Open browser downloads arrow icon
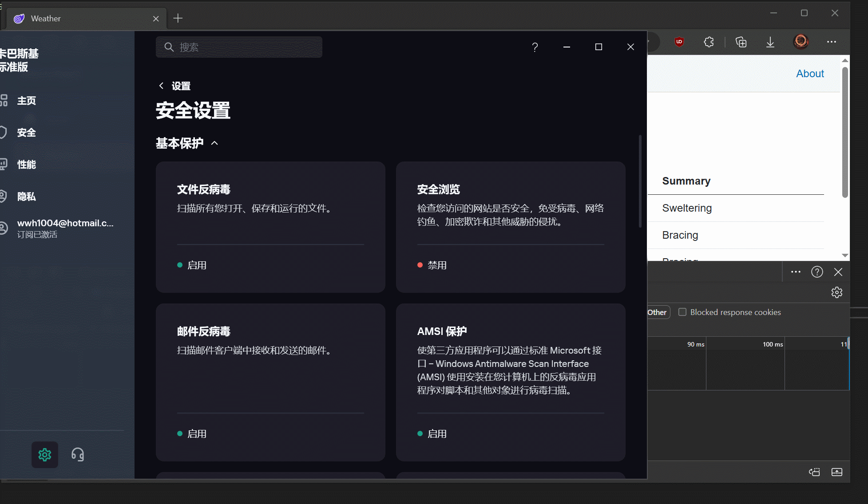This screenshot has height=504, width=868. 770,42
